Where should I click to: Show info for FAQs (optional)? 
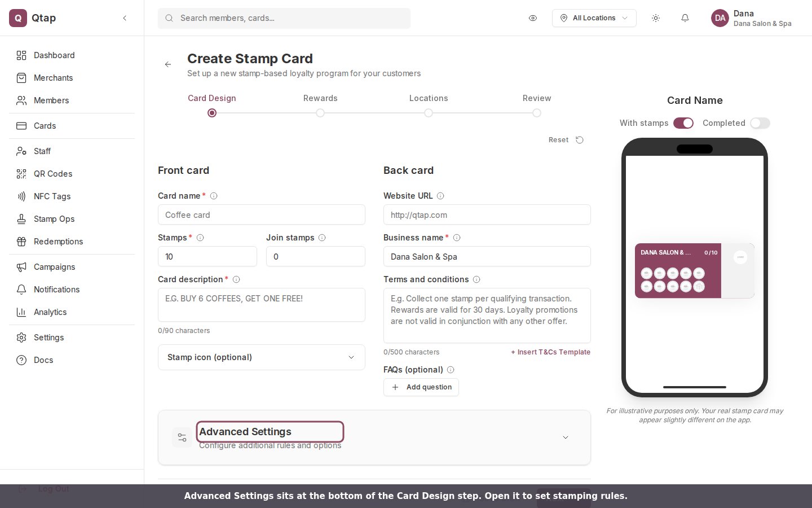451,370
